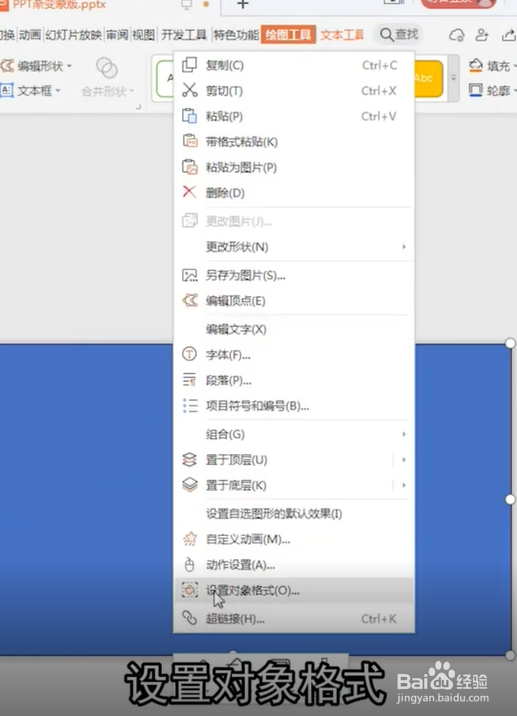
Task: Click the paste as picture icon
Action: pyautogui.click(x=190, y=167)
